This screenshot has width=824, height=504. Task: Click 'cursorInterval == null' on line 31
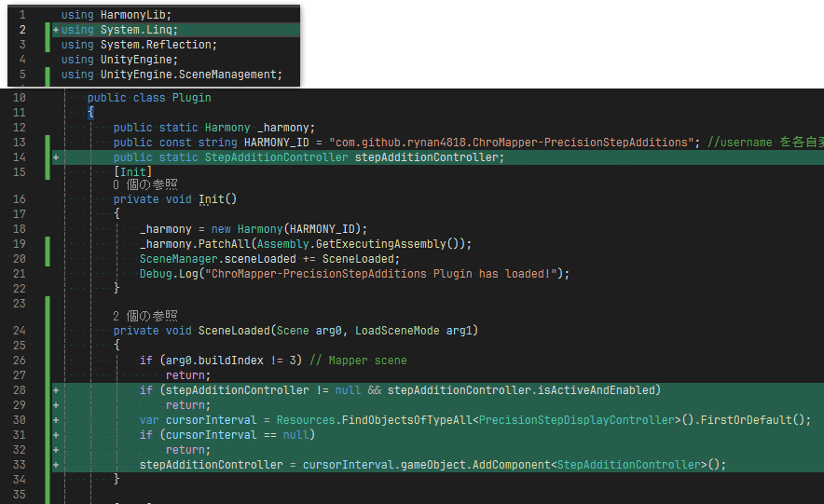point(237,435)
